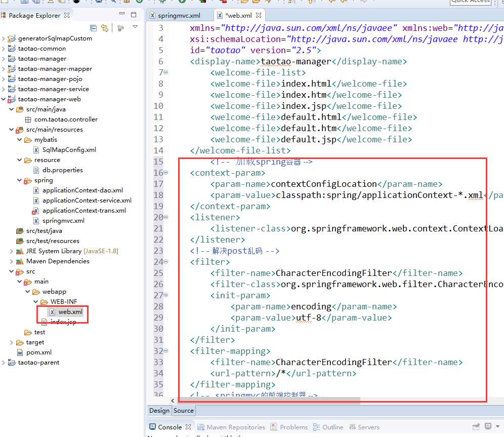Fold the welcome-file-list element at line 7

pyautogui.click(x=166, y=72)
